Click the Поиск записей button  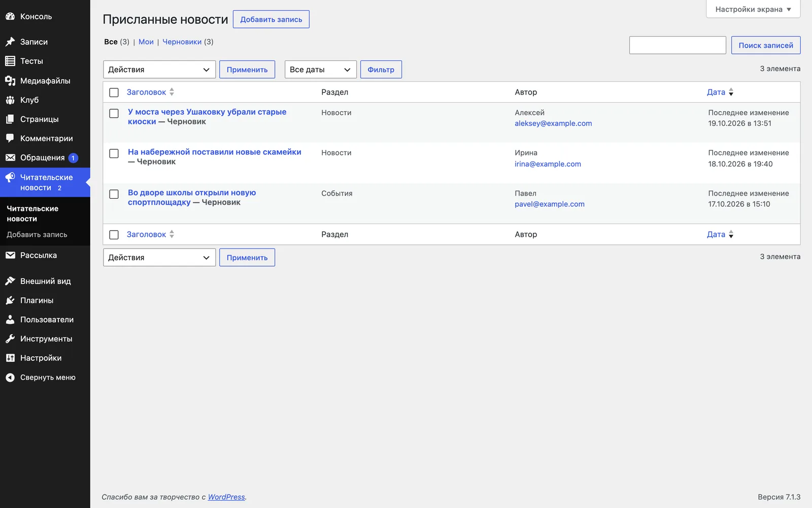(766, 45)
